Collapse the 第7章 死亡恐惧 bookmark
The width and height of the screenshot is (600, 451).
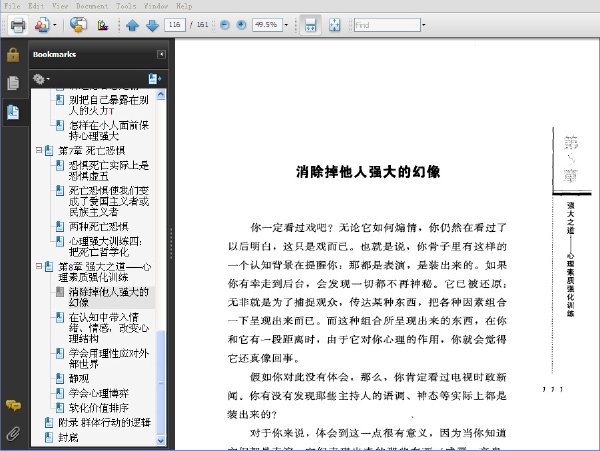coord(39,150)
